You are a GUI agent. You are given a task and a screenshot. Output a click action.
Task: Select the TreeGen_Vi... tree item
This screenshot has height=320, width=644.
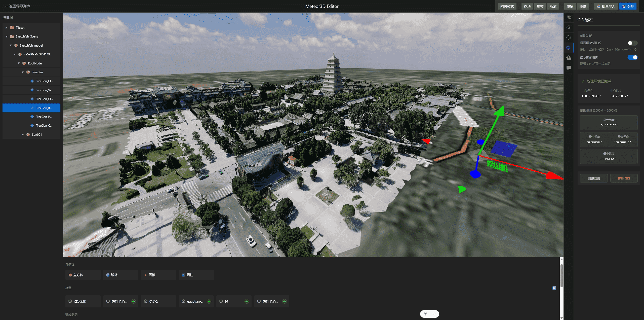31,90
